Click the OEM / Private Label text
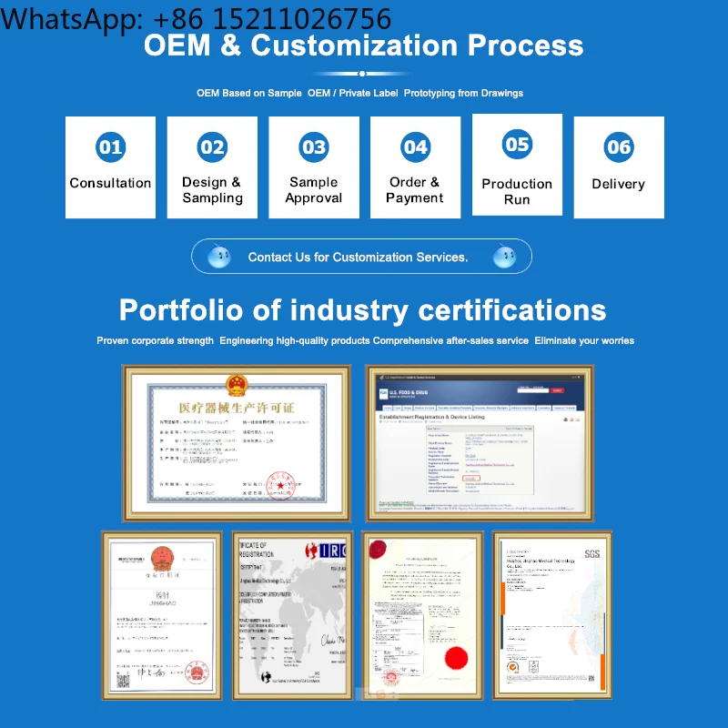728x728 pixels. (x=353, y=93)
